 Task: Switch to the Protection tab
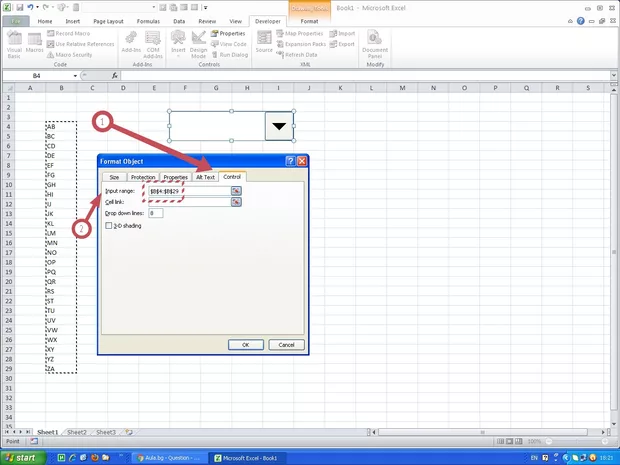[x=143, y=177]
